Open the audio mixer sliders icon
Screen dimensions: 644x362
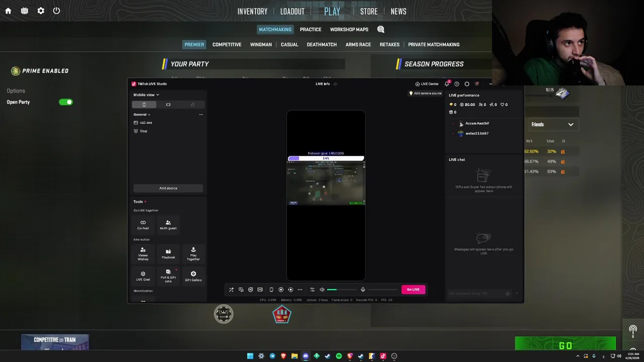(312, 290)
